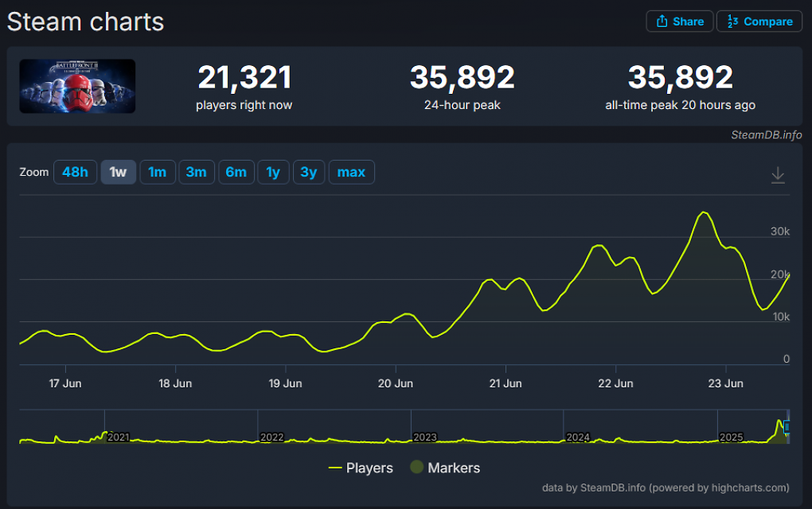
Task: Set zoom to 6m
Action: tap(236, 173)
